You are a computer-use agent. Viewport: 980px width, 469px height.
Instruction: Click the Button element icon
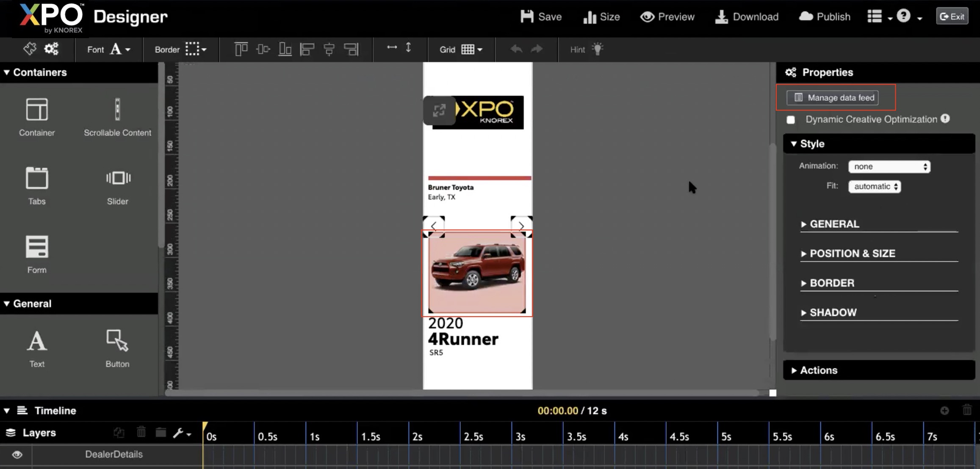pyautogui.click(x=117, y=341)
